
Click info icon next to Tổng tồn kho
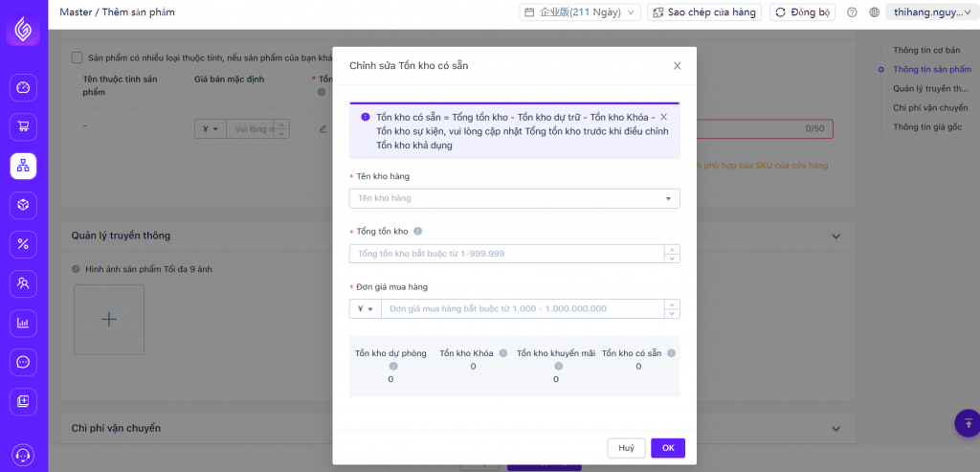point(417,232)
